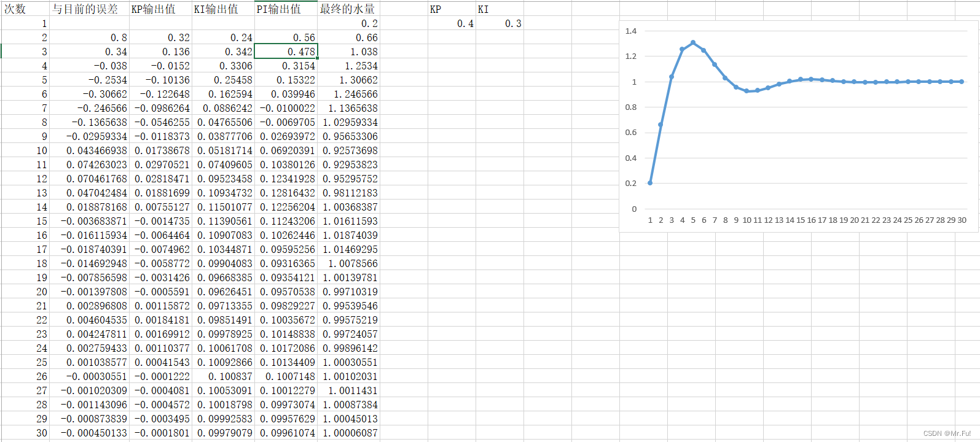Click the cell showing 0.10035672
This screenshot has height=442, width=980.
pos(286,320)
